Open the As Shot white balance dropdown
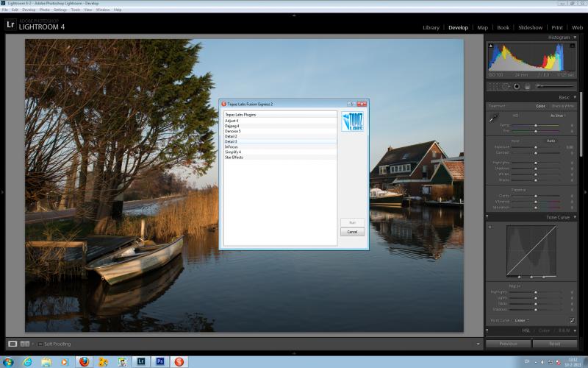 [x=558, y=116]
